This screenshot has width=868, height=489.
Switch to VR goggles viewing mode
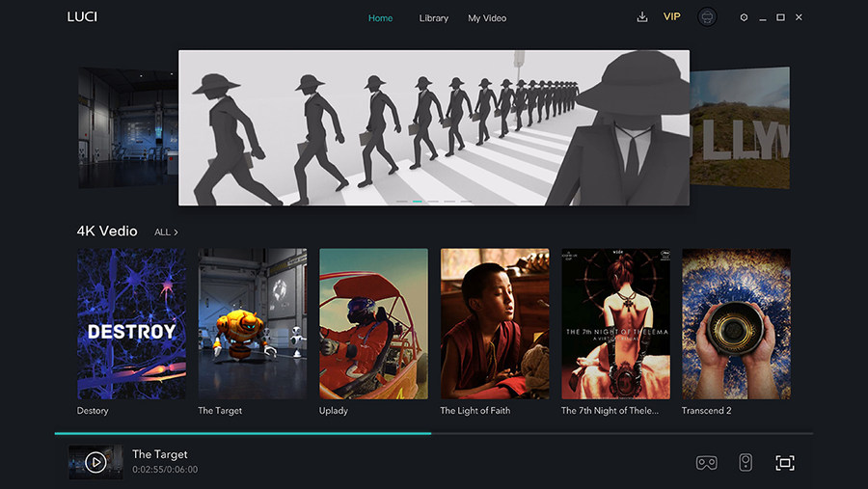click(x=706, y=463)
